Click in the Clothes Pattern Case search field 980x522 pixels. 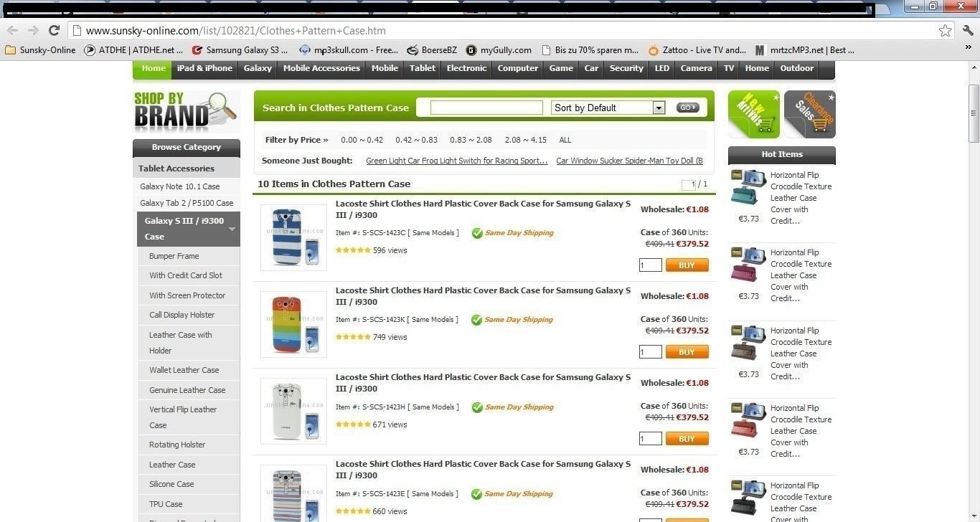tap(486, 108)
